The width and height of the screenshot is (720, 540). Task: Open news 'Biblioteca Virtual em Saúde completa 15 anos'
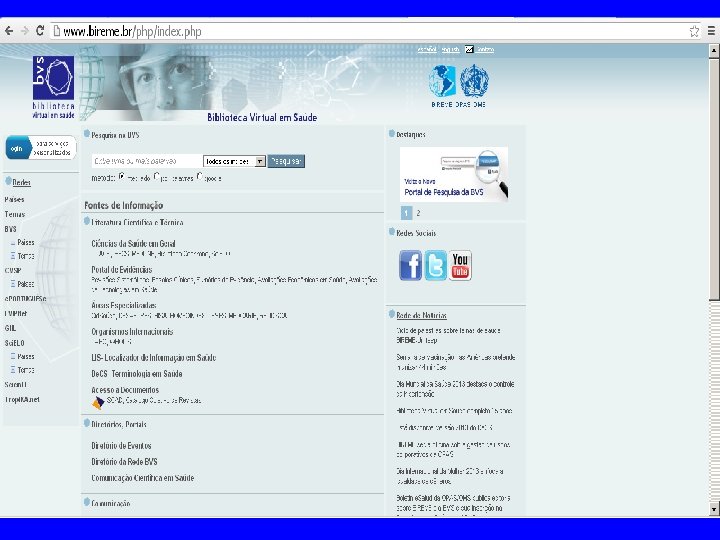[x=454, y=411]
